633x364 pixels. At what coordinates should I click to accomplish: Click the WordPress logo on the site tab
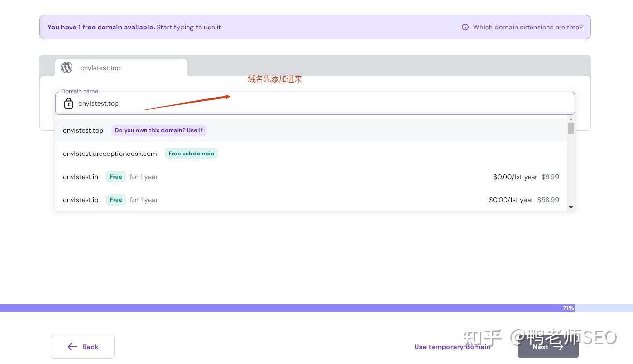pyautogui.click(x=66, y=68)
